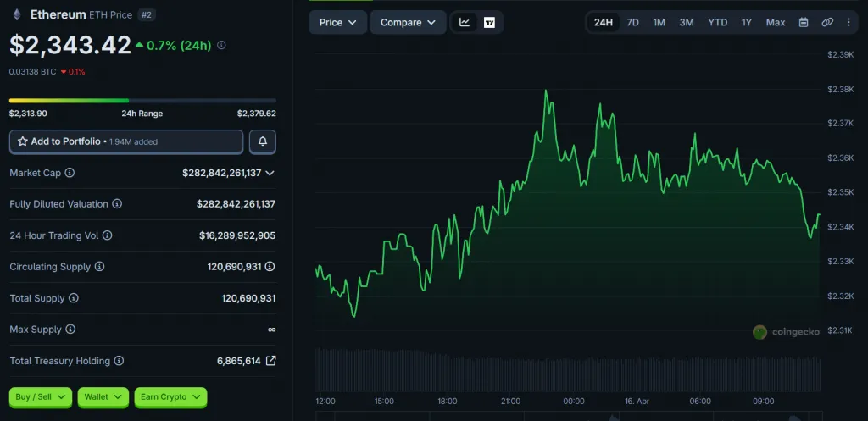Expand the Market Cap details chevron

coord(270,173)
